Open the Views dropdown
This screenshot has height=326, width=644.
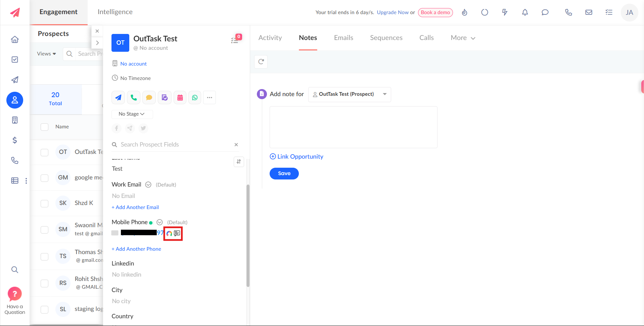click(x=46, y=54)
